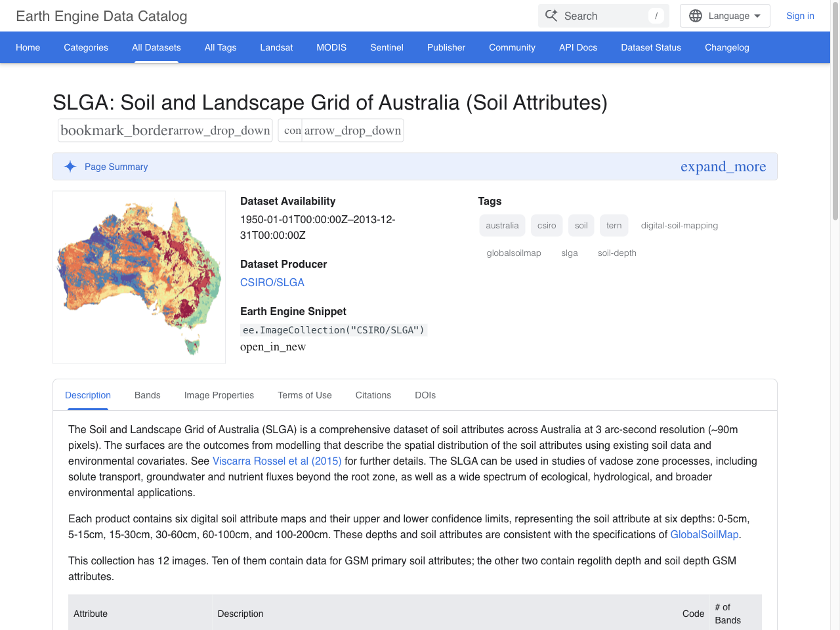Switch to the Bands tab
This screenshot has height=630, width=840.
(x=147, y=395)
